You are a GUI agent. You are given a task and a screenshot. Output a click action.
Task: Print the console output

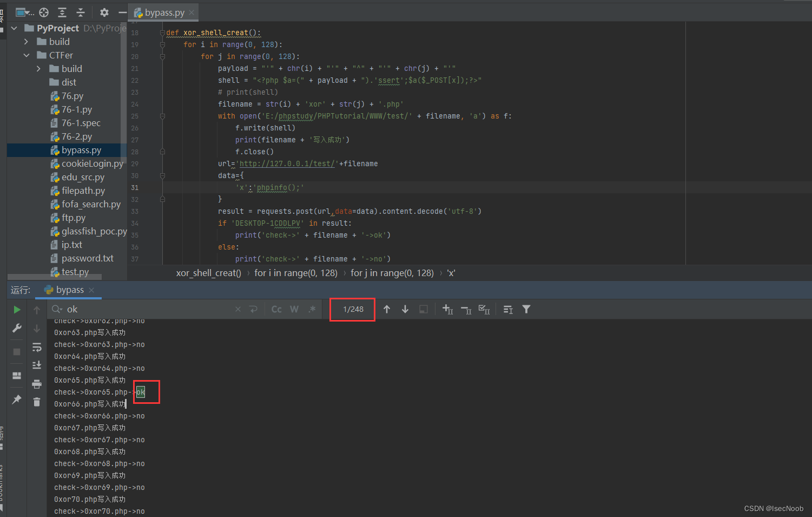(37, 384)
